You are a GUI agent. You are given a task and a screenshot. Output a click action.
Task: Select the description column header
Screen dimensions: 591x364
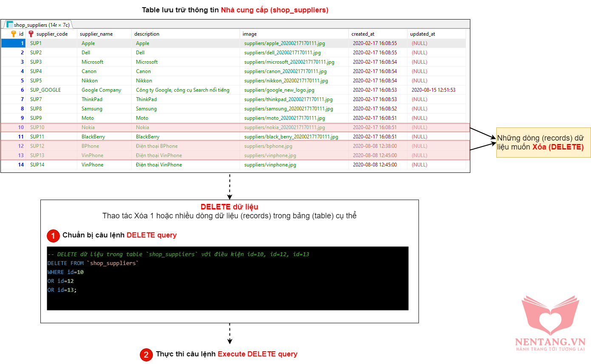(x=147, y=34)
